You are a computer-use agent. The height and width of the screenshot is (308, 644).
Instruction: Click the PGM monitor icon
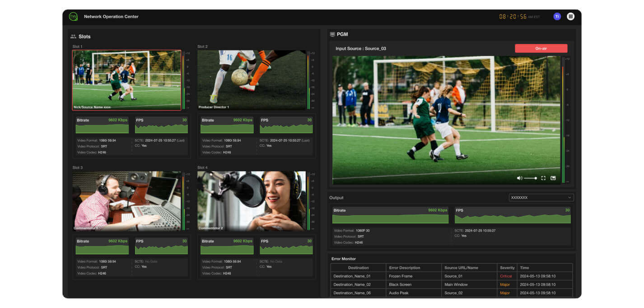pyautogui.click(x=332, y=34)
